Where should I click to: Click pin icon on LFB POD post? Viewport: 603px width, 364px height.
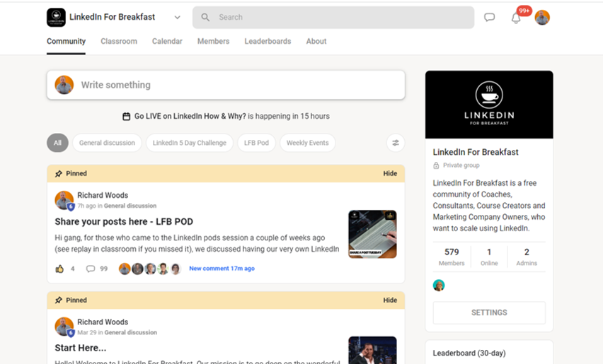click(59, 174)
